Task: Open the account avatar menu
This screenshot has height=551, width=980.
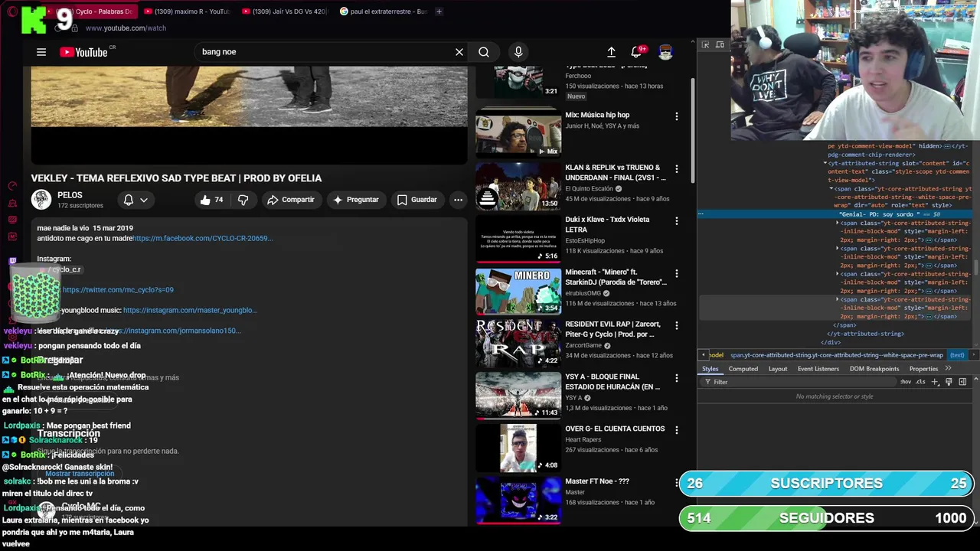Action: click(665, 52)
